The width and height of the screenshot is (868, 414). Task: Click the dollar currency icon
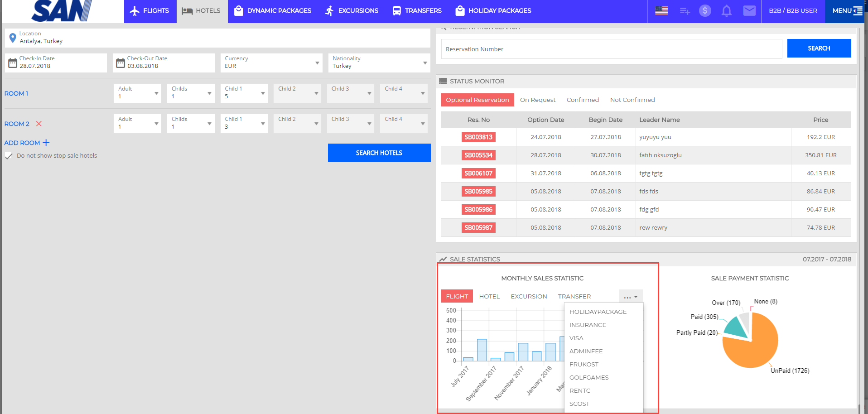click(705, 10)
